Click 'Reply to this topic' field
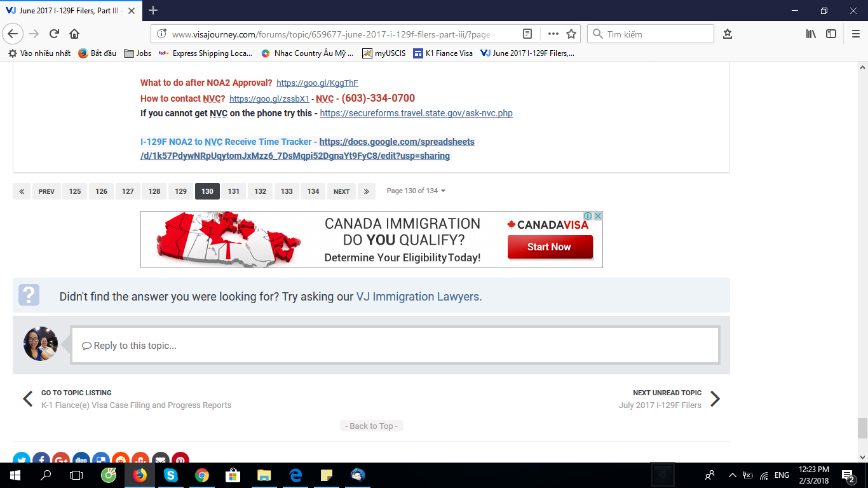Viewport: 868px width, 488px height. coord(395,345)
